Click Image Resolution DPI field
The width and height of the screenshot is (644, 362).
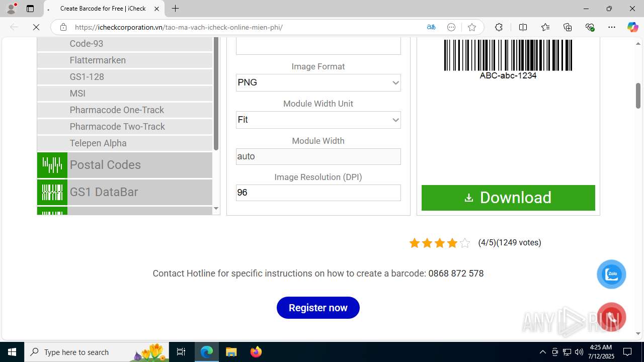318,193
